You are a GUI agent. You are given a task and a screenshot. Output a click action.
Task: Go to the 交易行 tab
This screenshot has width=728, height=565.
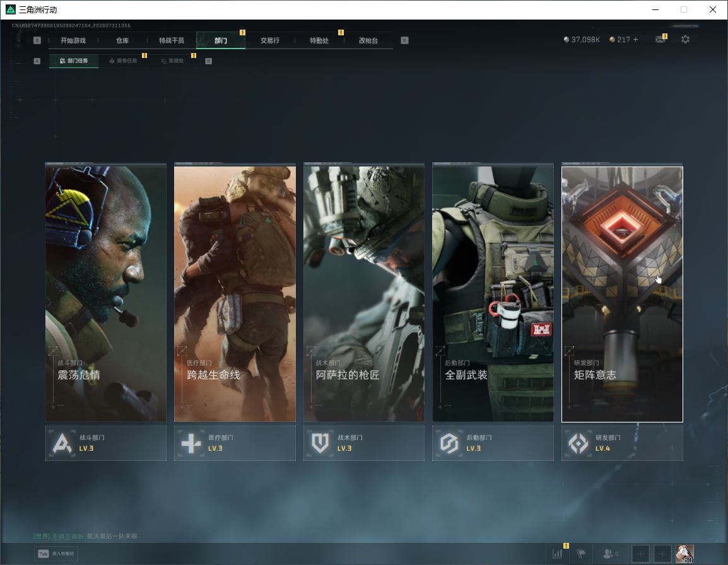[270, 40]
